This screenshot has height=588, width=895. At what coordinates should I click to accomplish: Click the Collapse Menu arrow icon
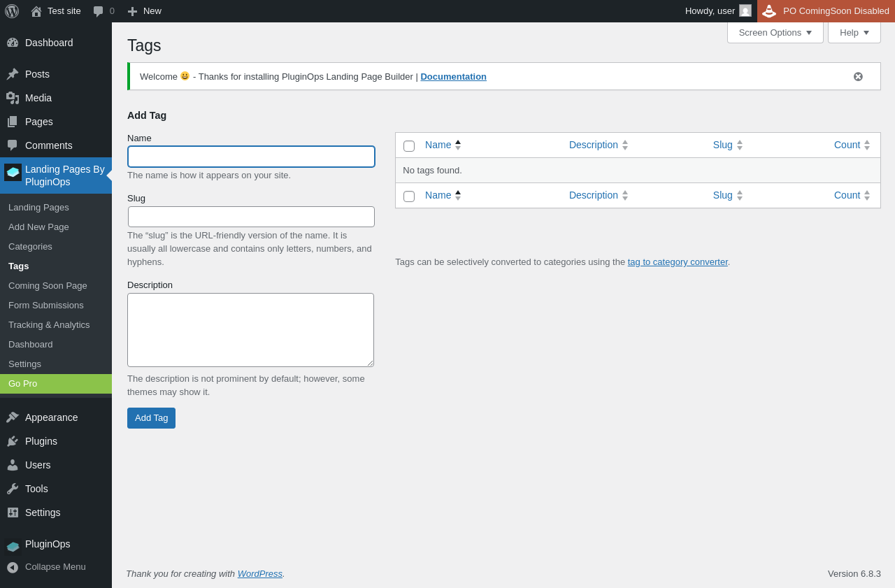[13, 567]
